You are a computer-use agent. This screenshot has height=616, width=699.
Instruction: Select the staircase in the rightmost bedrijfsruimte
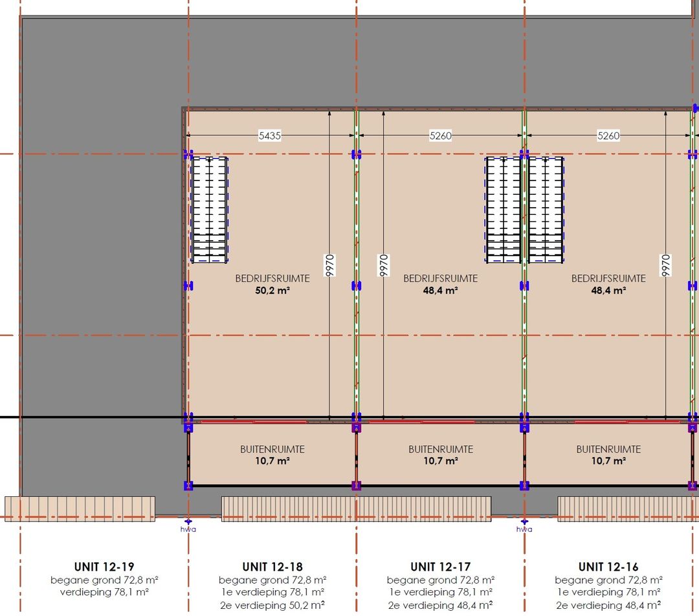[546, 210]
